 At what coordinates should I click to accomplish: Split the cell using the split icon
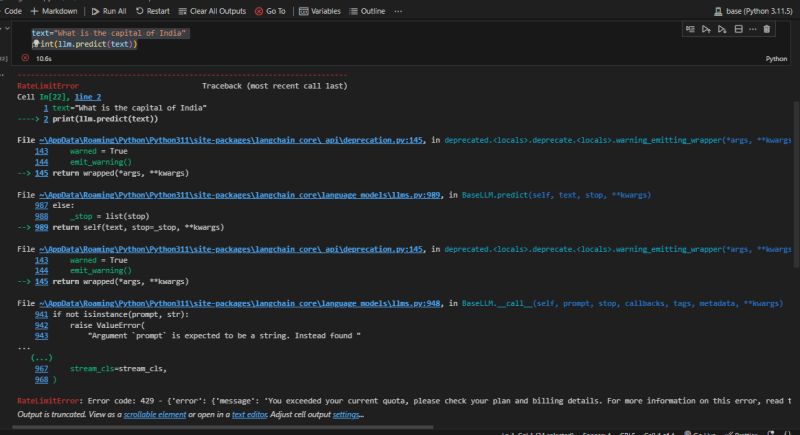pos(738,30)
